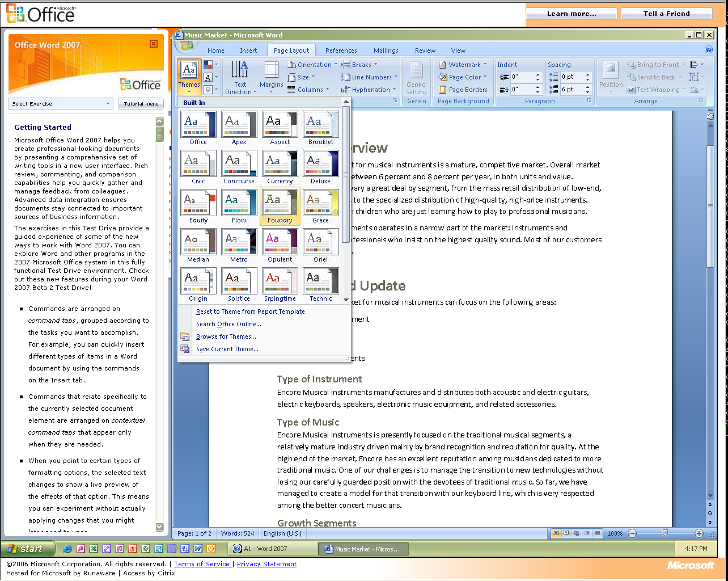Open Privacy Statement link
Image resolution: width=728 pixels, height=581 pixels.
(x=266, y=564)
